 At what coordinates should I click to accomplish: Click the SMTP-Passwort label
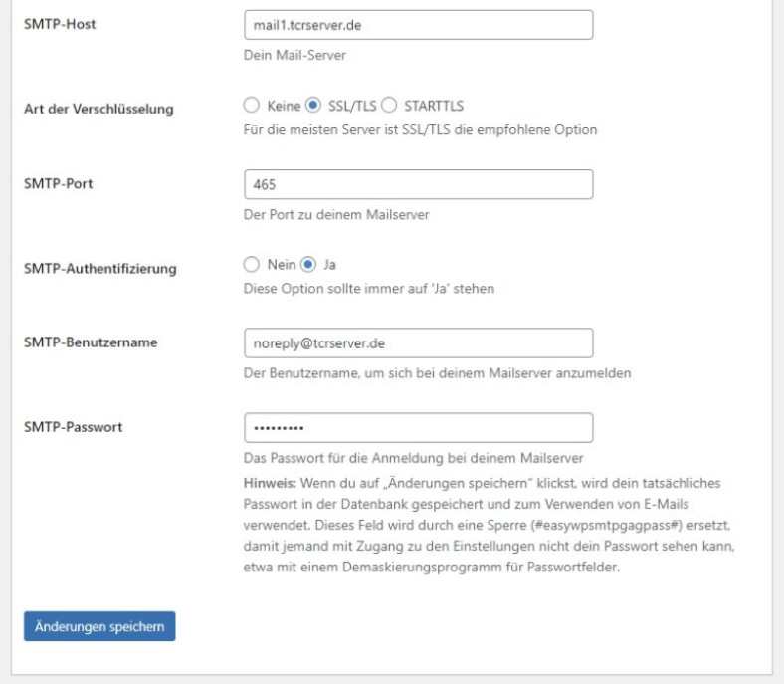pyautogui.click(x=72, y=427)
